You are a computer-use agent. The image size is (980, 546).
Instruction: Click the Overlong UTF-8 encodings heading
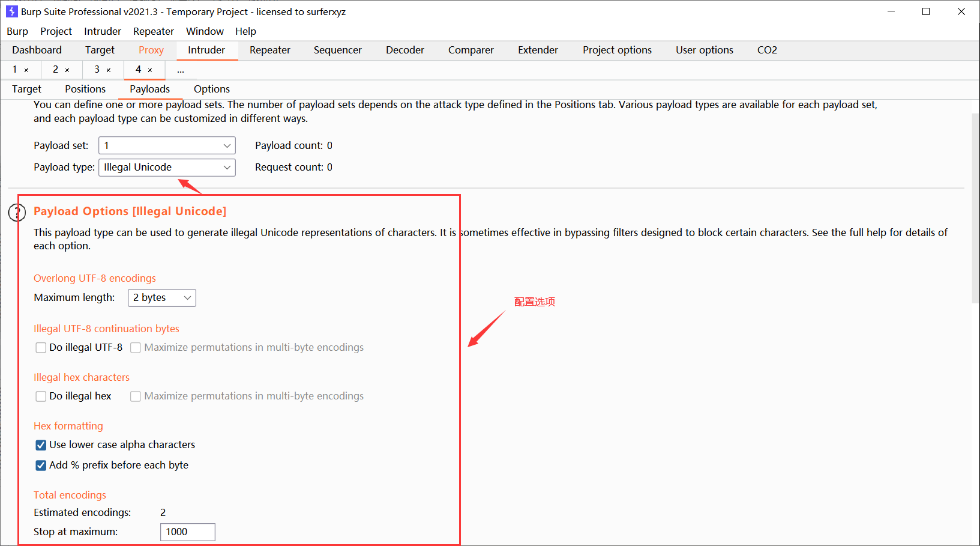[95, 278]
